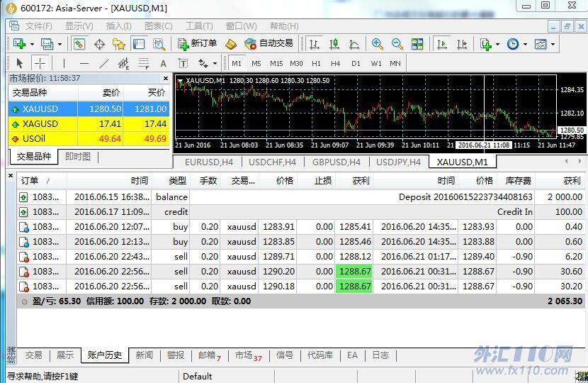This screenshot has width=588, height=383.
Task: Select the arrows shape tool
Action: click(x=203, y=63)
